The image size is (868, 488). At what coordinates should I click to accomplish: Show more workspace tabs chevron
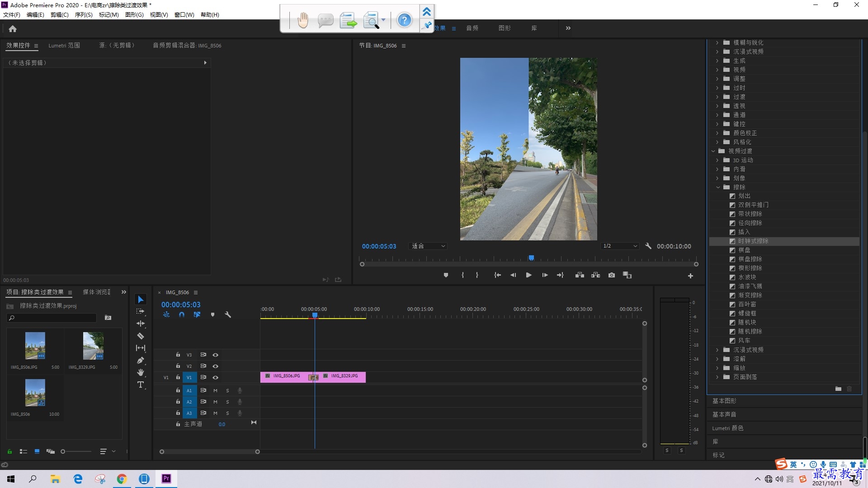(568, 28)
